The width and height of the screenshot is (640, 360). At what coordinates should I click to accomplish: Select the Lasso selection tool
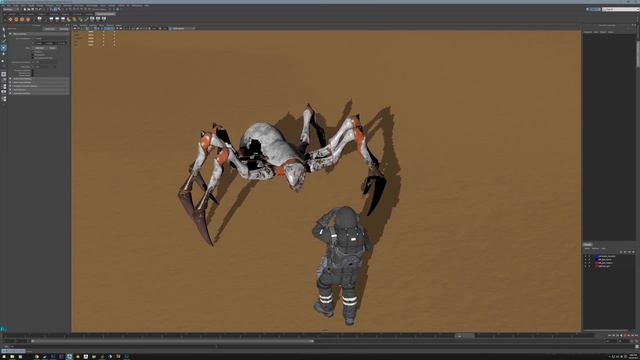4,36
